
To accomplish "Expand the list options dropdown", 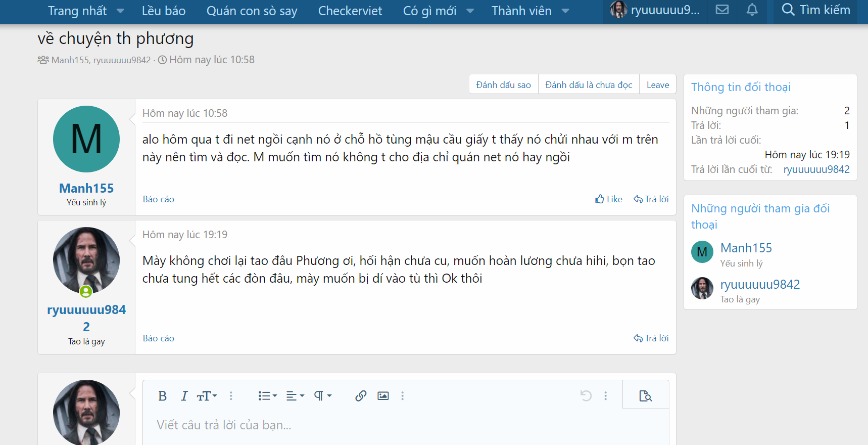I will pos(267,396).
